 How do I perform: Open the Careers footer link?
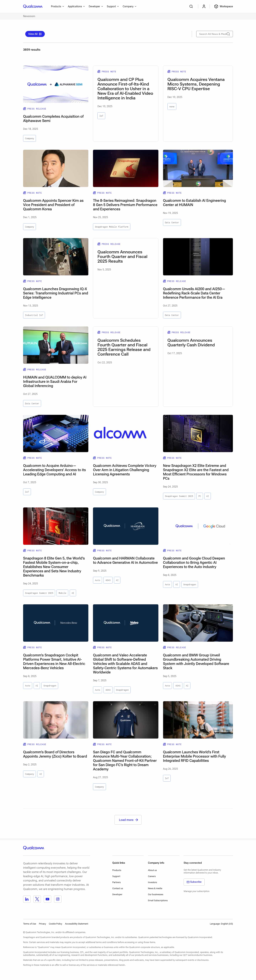152,876
